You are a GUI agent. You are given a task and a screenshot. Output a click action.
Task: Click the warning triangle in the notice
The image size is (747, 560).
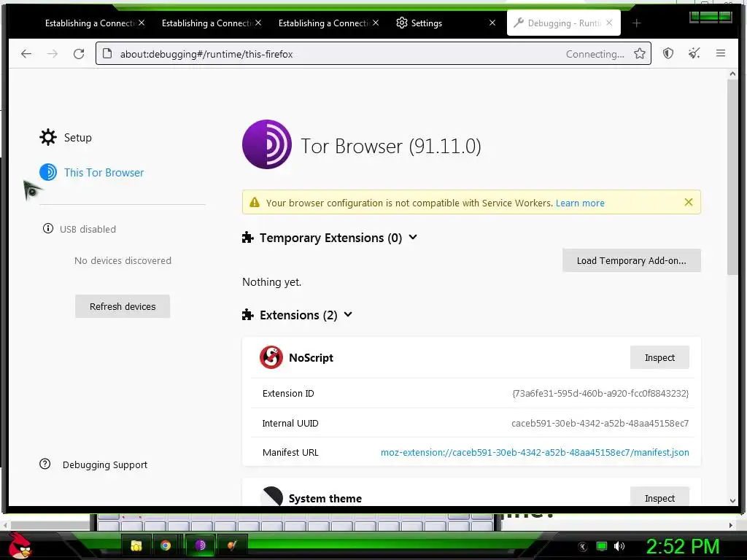pos(255,203)
